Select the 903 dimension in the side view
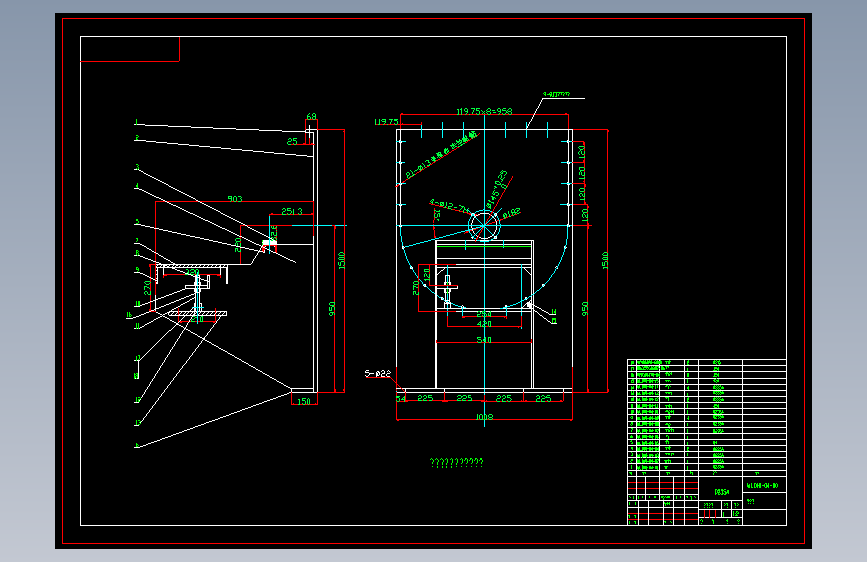The width and height of the screenshot is (867, 562). coord(235,199)
